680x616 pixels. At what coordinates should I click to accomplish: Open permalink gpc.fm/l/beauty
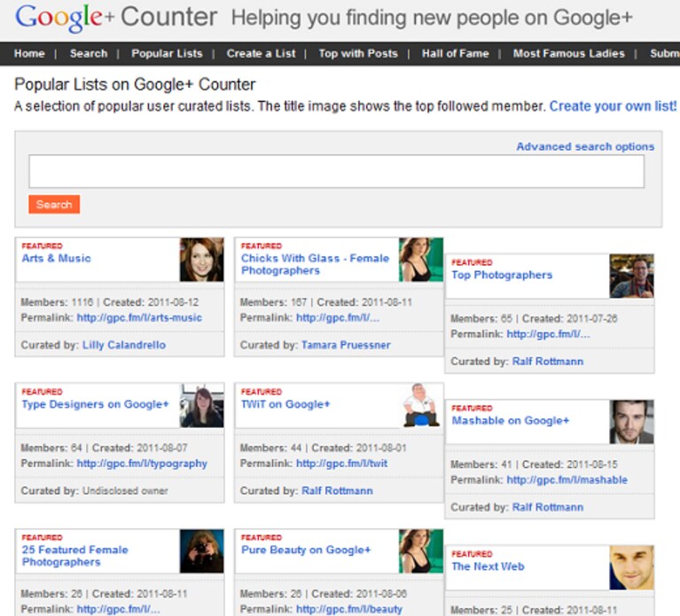pyautogui.click(x=349, y=609)
